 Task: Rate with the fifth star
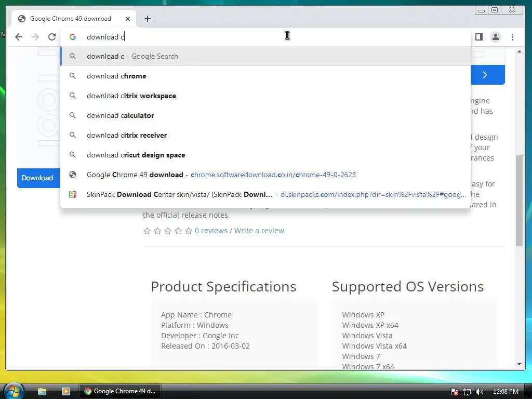pos(189,231)
